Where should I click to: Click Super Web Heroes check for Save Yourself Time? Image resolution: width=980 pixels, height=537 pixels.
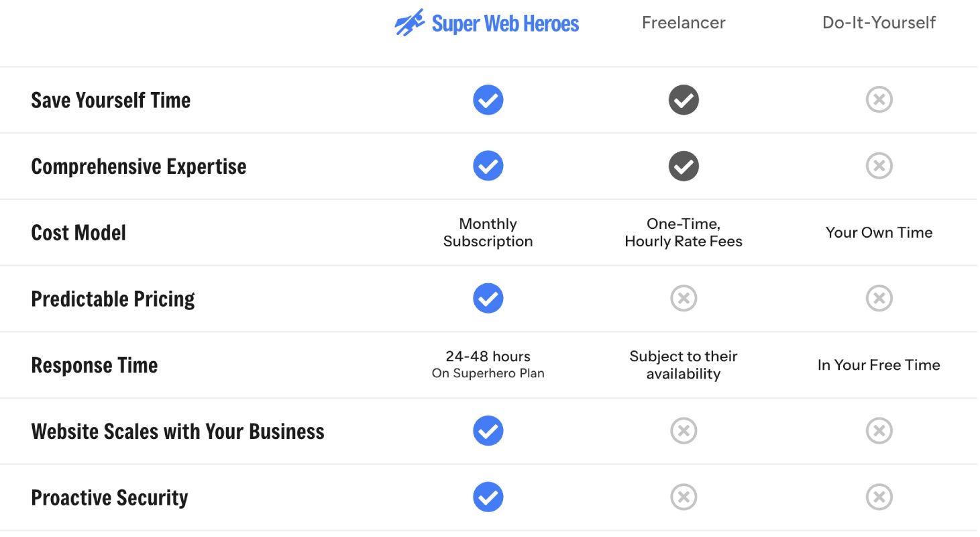488,100
